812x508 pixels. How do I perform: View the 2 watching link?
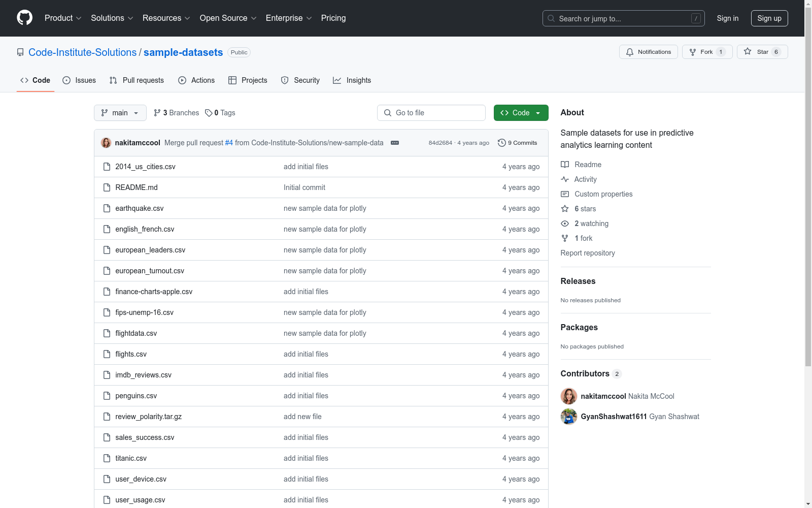pyautogui.click(x=585, y=224)
